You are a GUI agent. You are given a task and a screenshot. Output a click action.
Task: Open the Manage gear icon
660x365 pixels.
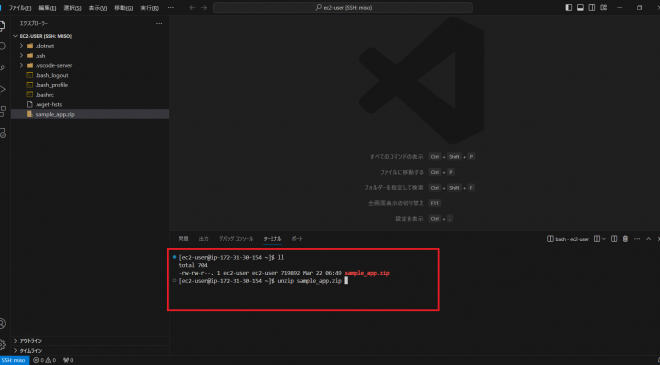(3, 344)
